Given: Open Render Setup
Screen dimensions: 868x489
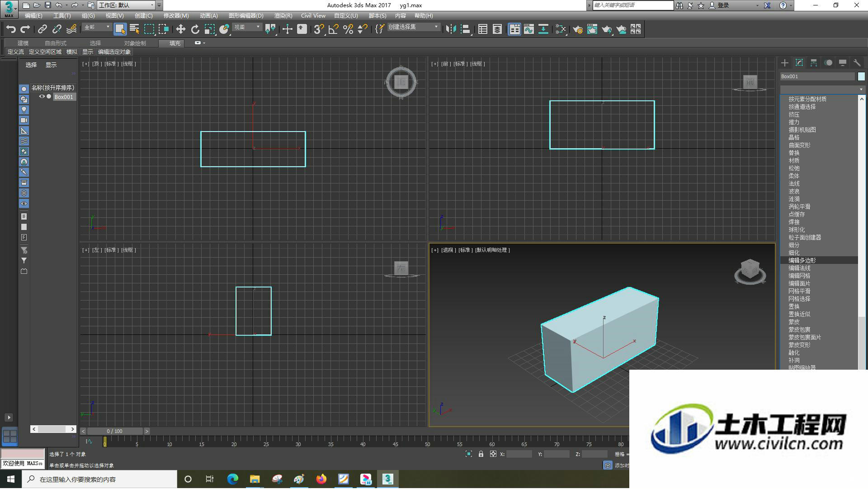Looking at the screenshot, I should click(x=578, y=29).
